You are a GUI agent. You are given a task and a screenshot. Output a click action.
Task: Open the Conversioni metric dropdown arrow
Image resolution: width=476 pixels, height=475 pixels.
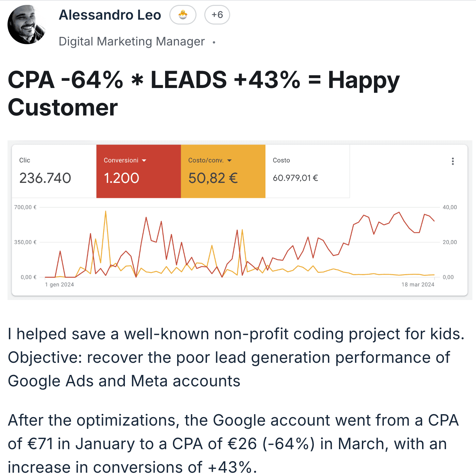click(145, 160)
